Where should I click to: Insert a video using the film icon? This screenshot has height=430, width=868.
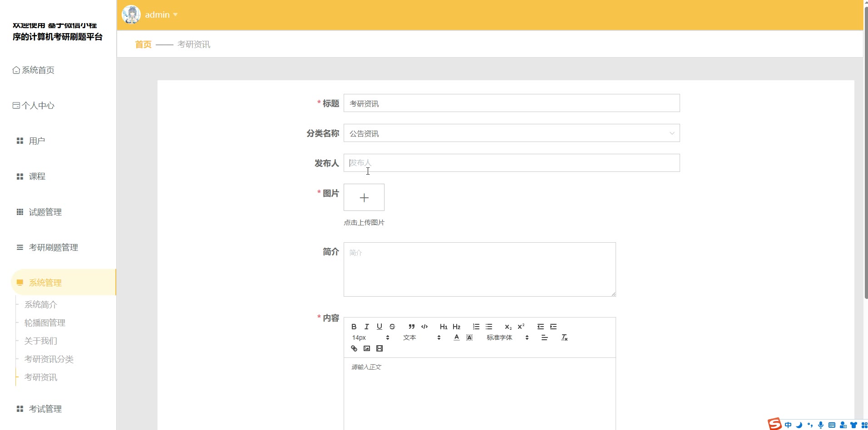380,348
